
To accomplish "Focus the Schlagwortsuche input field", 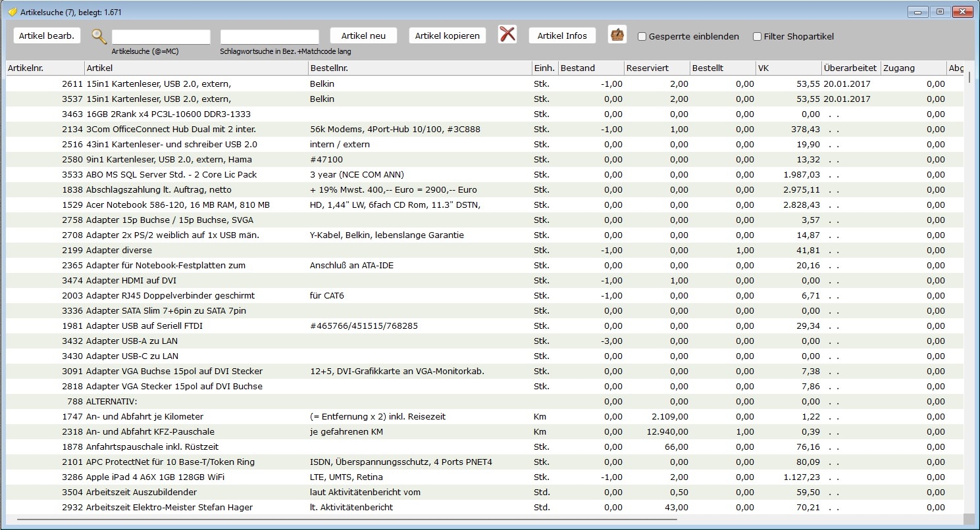I will pyautogui.click(x=270, y=37).
